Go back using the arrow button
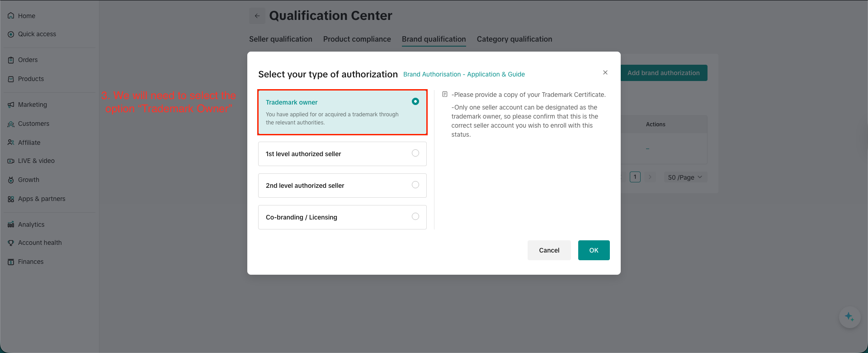This screenshot has width=868, height=353. coord(257,16)
